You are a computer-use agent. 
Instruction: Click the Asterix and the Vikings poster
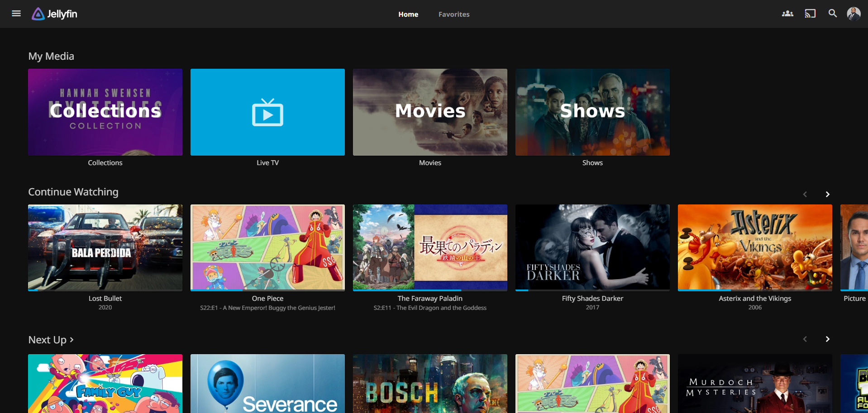coord(755,247)
